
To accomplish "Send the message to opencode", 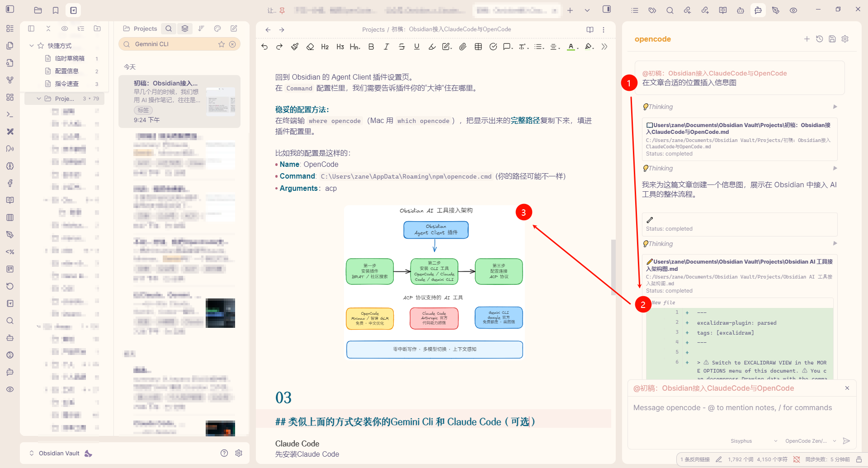I will (x=847, y=441).
